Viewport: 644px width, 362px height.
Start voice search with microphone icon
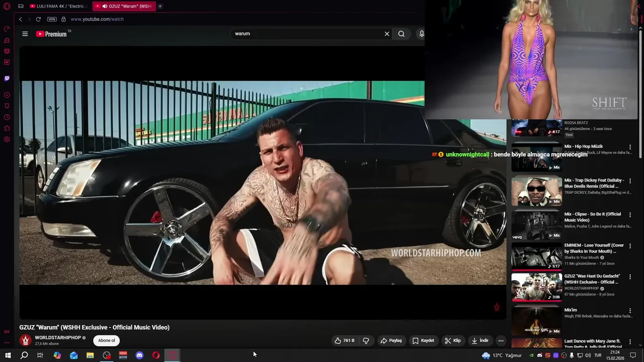pyautogui.click(x=421, y=34)
